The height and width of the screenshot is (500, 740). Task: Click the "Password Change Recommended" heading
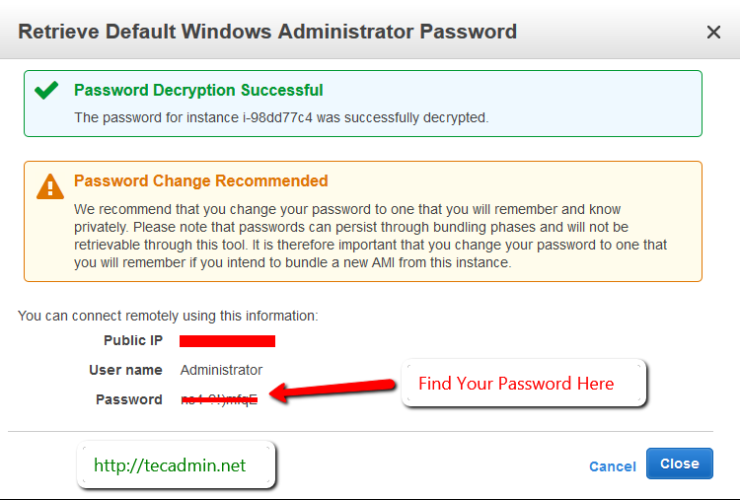pos(201,181)
